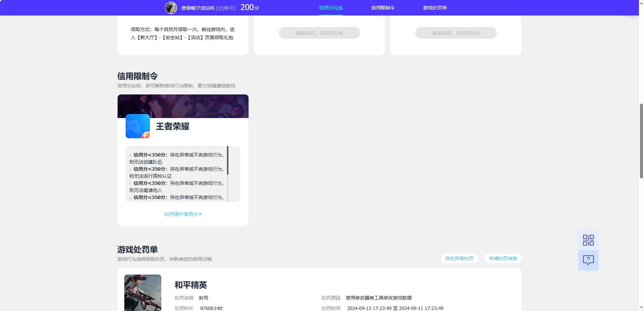Screen dimensions: 644x311
Task: Open the 和平精英 game cover image
Action: [143, 292]
